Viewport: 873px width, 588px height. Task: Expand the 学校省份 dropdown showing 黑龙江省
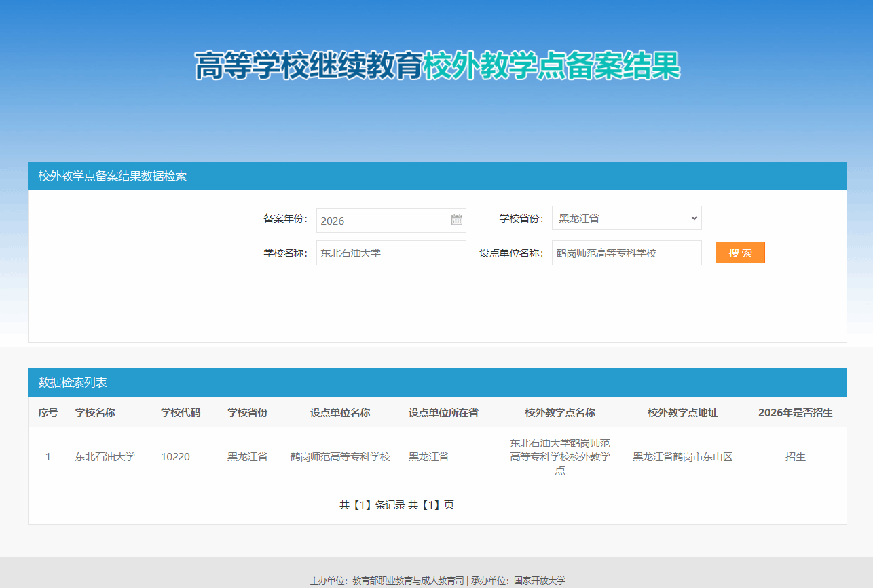(627, 218)
